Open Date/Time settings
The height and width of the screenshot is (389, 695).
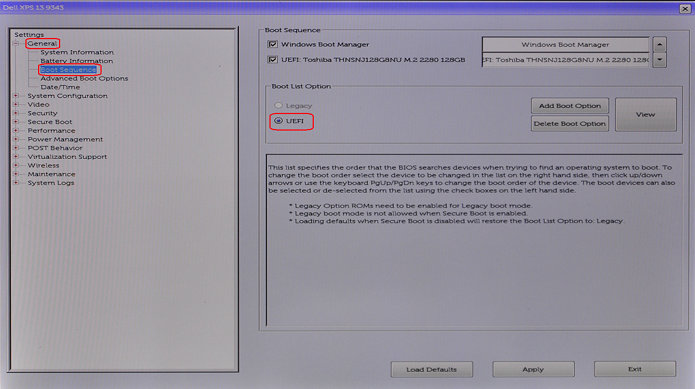60,87
